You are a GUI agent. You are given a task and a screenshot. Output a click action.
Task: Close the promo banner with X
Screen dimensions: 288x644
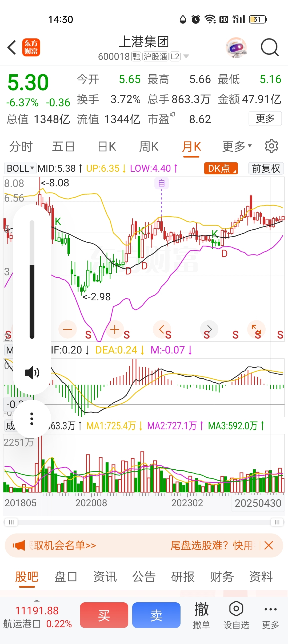click(269, 545)
